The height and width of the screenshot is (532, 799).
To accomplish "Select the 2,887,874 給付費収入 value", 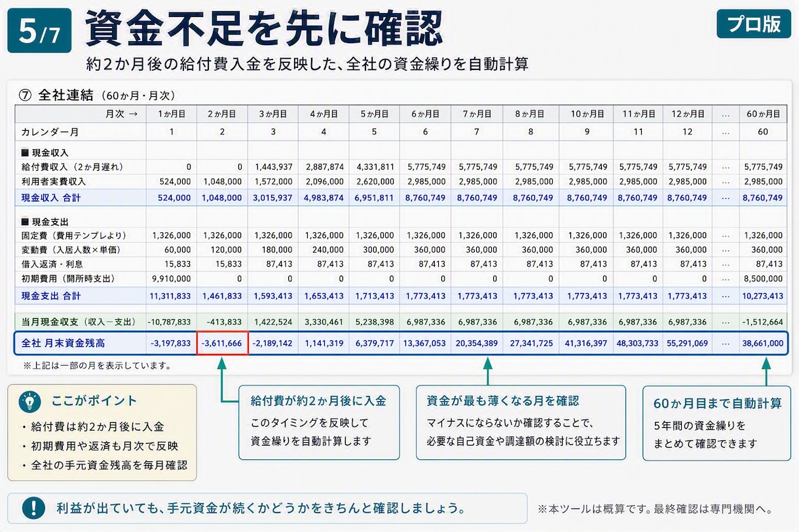I will tap(324, 167).
